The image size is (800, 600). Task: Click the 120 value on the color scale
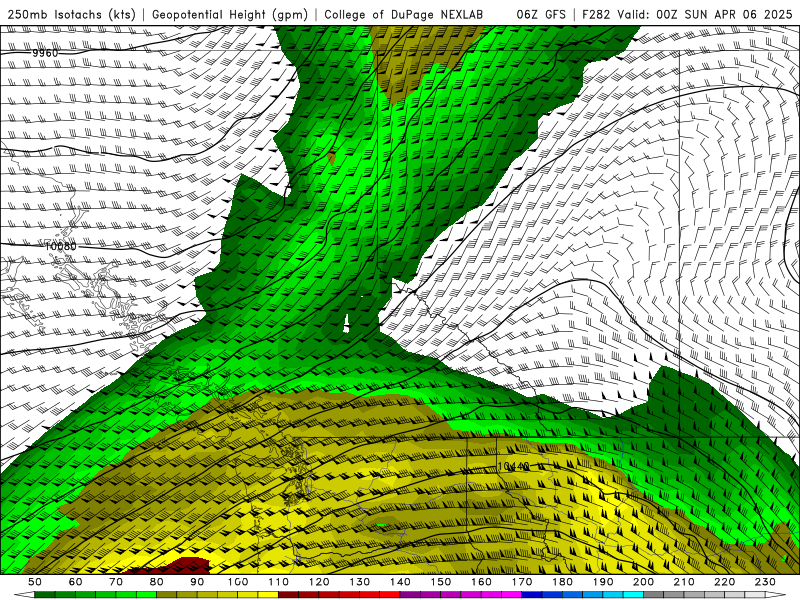(x=319, y=582)
